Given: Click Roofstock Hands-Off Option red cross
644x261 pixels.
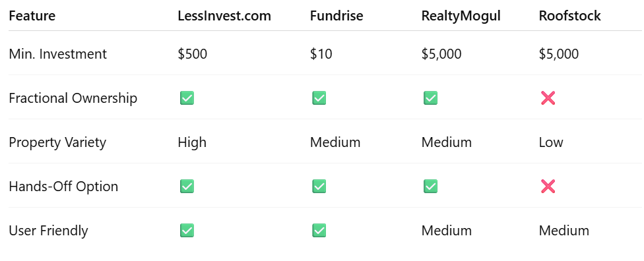Looking at the screenshot, I should (548, 187).
